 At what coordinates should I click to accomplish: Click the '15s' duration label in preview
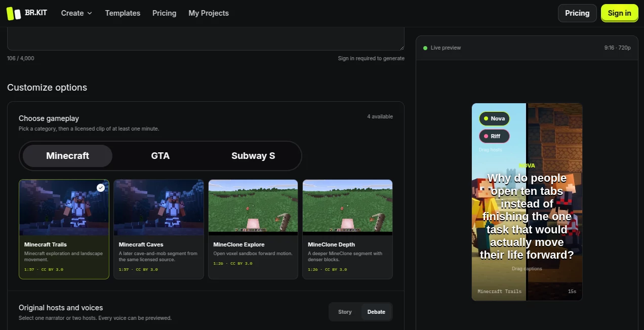(x=572, y=292)
